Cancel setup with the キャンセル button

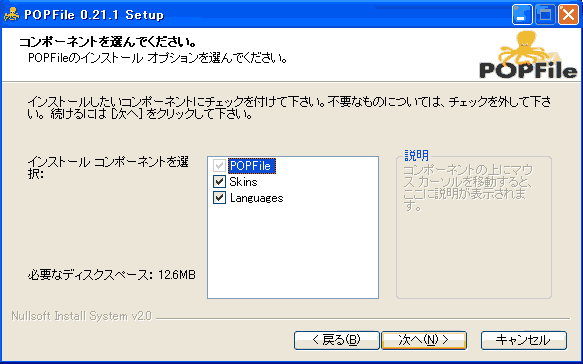(524, 340)
